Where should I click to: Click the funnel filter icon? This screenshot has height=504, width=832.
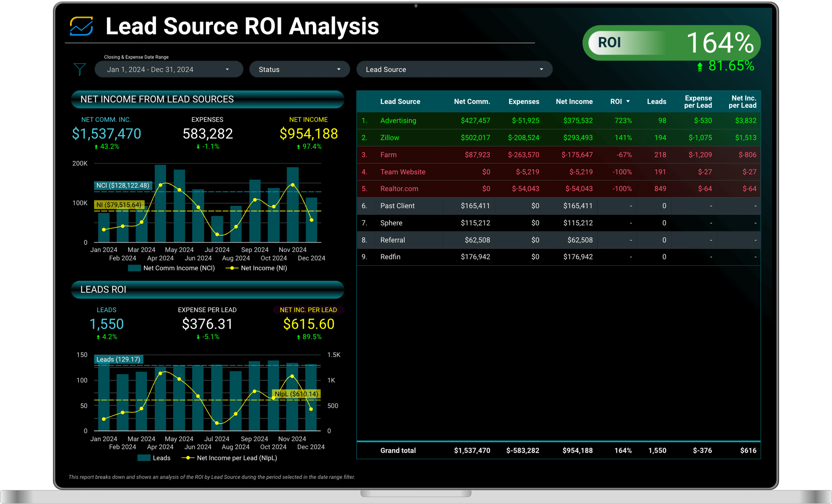pos(79,69)
